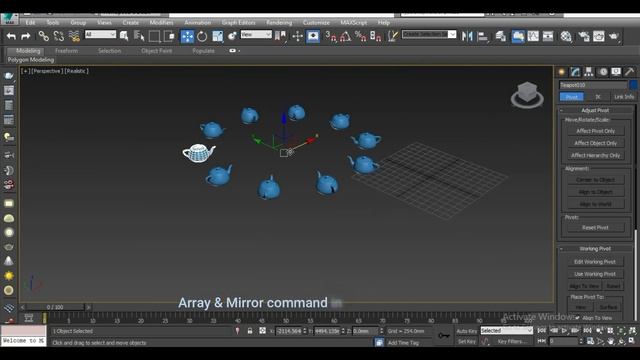Activate Select and Scale tool
640x360 pixels.
(218, 36)
